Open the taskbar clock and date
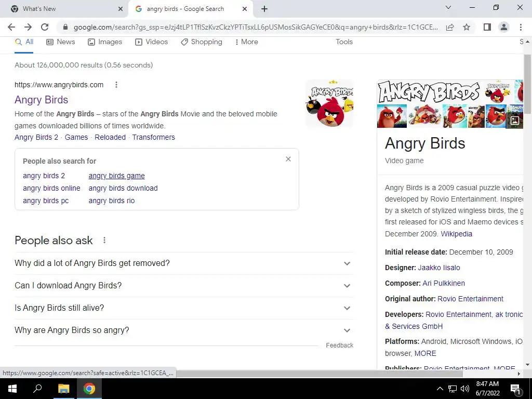 487,389
